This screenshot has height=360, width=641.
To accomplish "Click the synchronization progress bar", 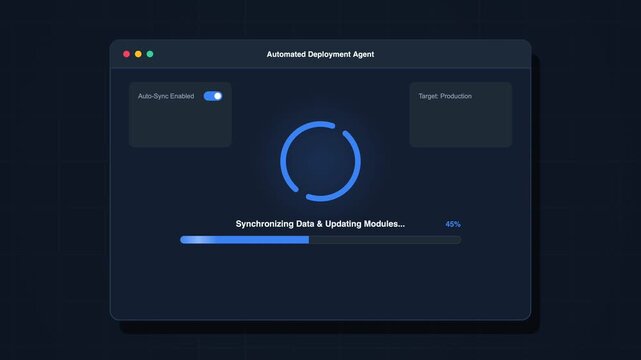I will click(320, 240).
